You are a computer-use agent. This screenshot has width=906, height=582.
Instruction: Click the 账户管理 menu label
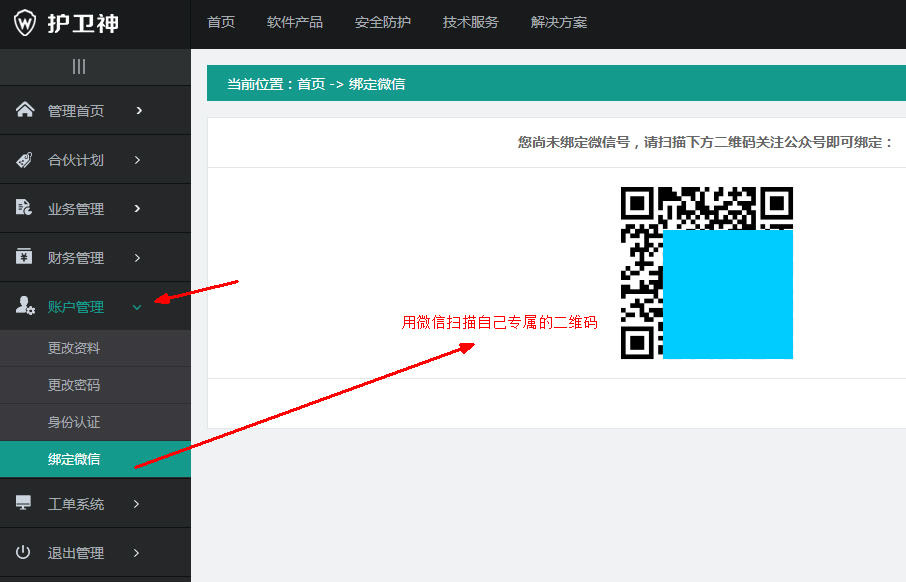(76, 307)
